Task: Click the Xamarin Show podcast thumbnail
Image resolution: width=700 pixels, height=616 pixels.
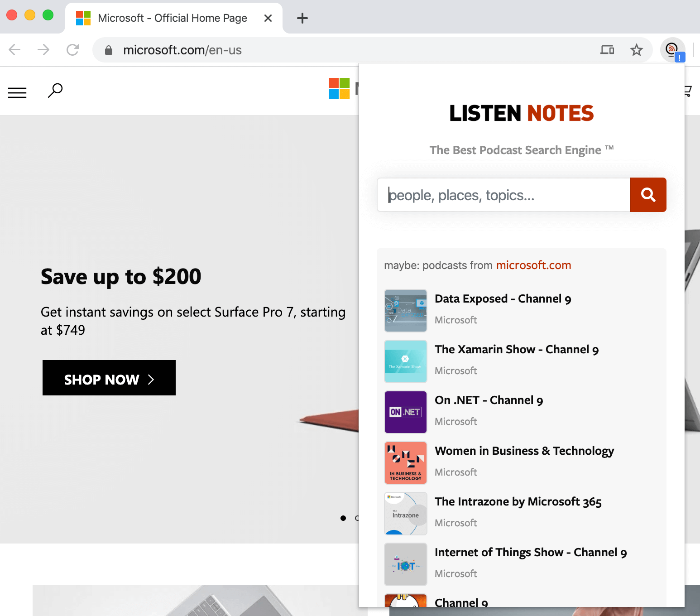Action: click(x=406, y=361)
